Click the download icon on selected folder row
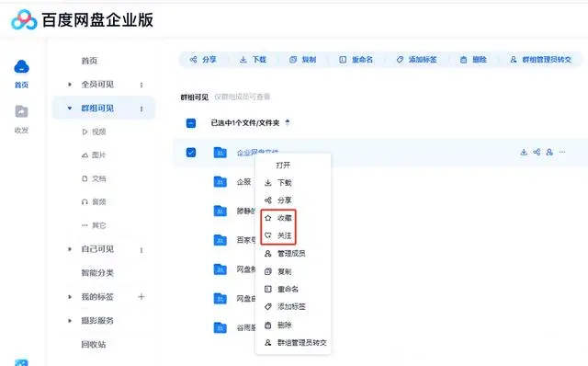The height and width of the screenshot is (366, 588). 524,152
